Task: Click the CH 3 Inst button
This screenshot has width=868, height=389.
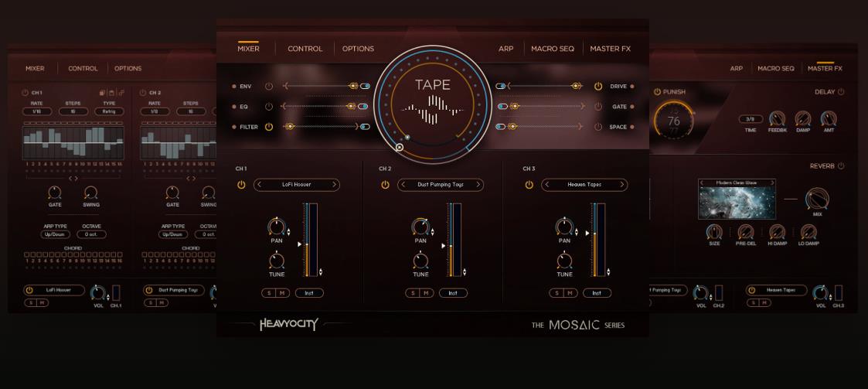Action: click(597, 293)
